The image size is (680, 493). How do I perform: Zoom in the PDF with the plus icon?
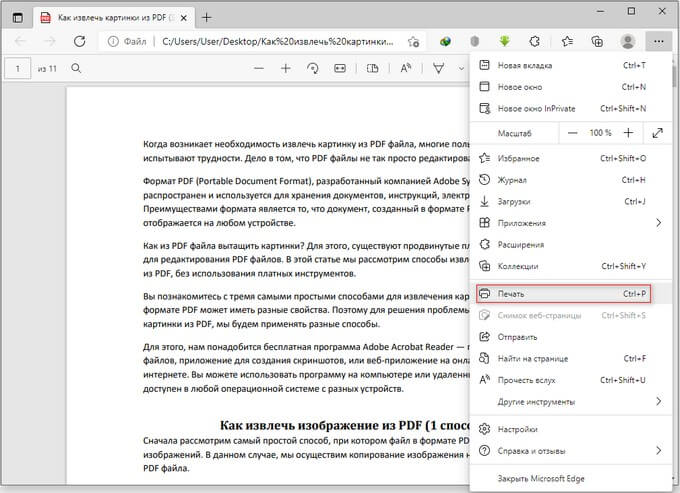[x=285, y=69]
